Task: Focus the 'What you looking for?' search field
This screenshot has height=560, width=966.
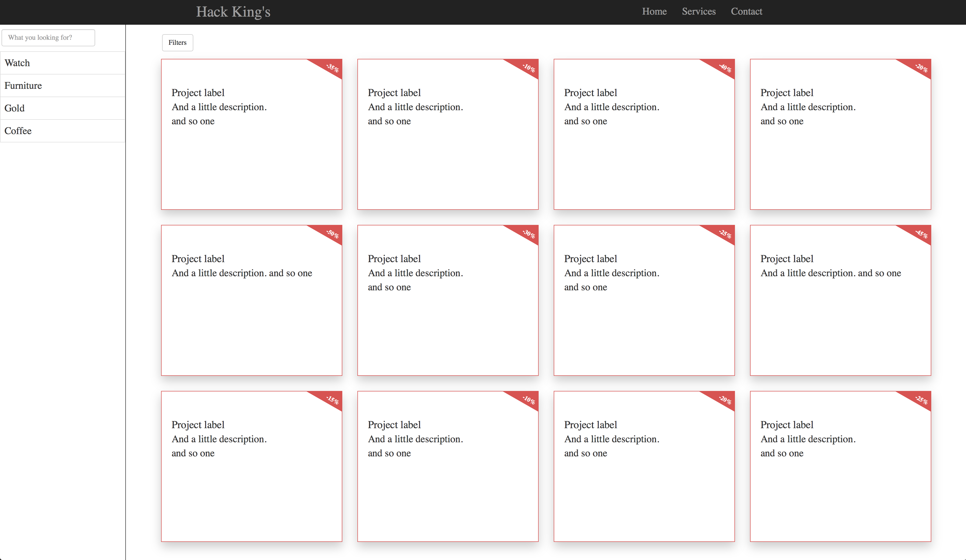Action: coord(48,37)
